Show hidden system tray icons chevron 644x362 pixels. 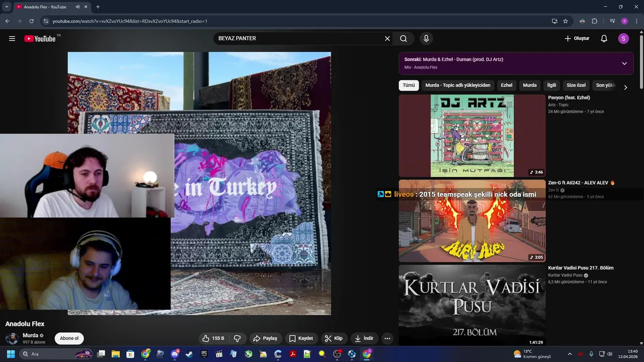click(x=570, y=354)
